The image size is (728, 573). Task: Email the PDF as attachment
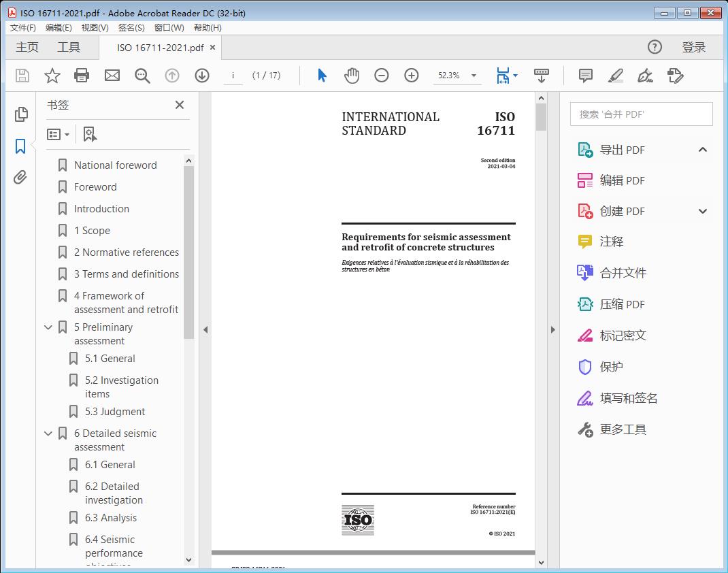[112, 76]
